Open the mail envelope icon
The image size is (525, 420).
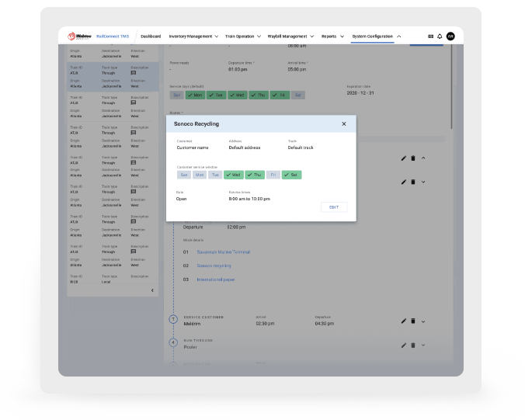[431, 36]
